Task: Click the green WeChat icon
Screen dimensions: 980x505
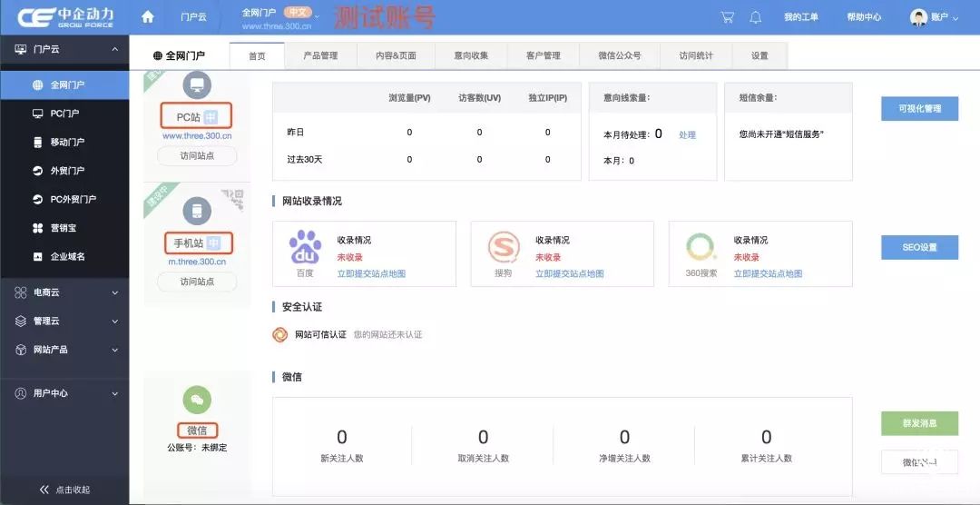Action: point(197,400)
